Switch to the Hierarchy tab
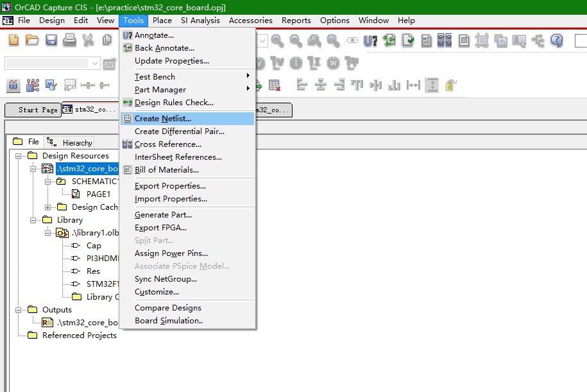587x392 pixels. (71, 142)
